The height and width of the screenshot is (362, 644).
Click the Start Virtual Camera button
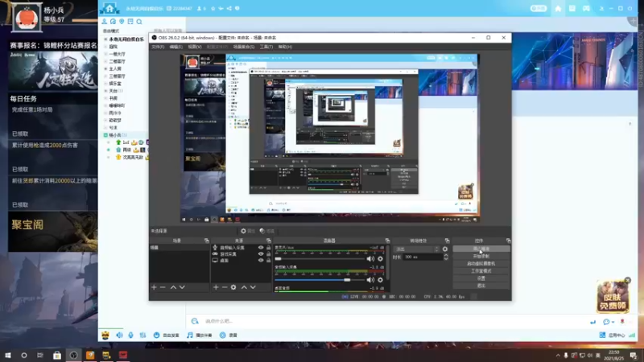coord(481,264)
